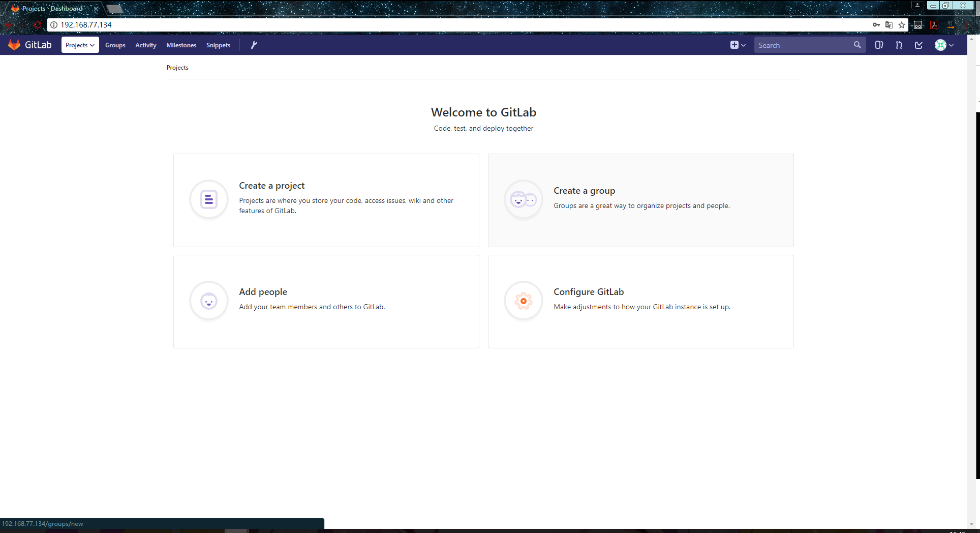This screenshot has width=980, height=533.
Task: Click the Add people smiley icon
Action: click(209, 301)
